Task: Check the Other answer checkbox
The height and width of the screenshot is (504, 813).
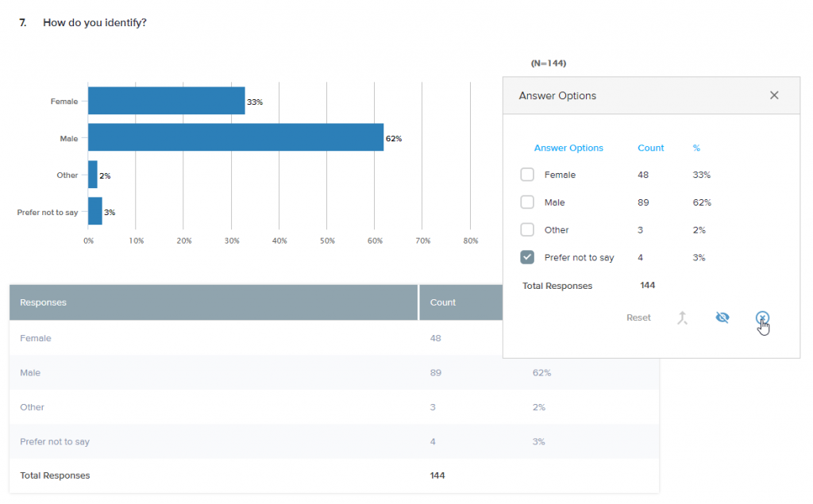Action: point(527,229)
